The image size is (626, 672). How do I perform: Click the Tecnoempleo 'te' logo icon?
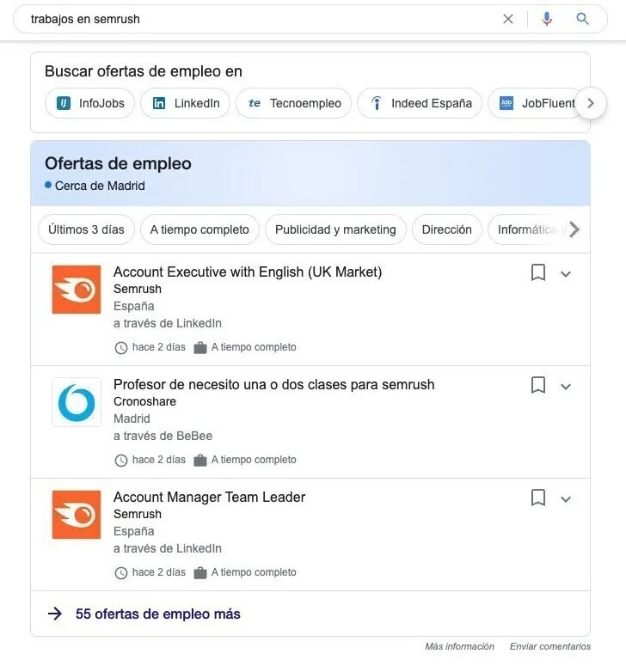pos(255,103)
